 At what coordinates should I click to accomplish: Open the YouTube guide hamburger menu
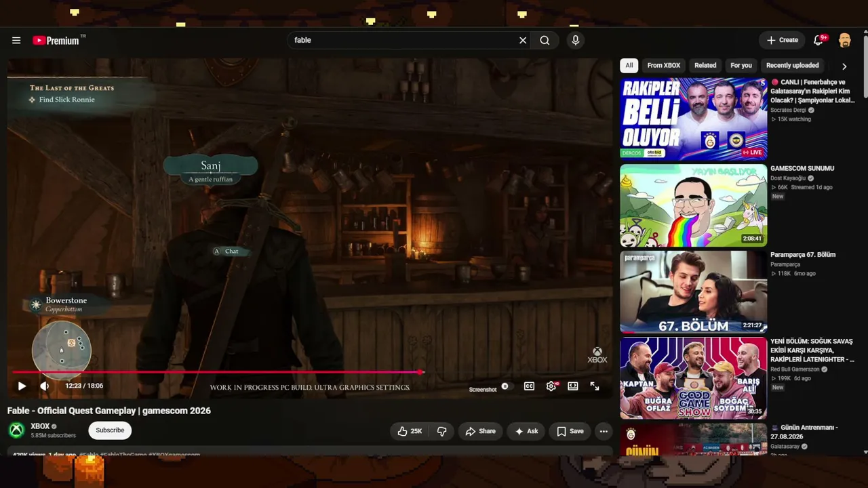tap(16, 41)
